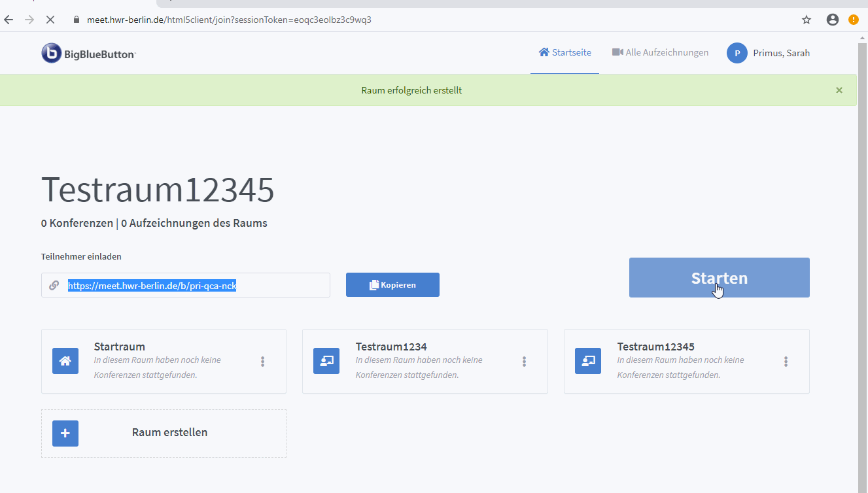Switch to Alle Aufzeichnungen
The width and height of the screenshot is (868, 493).
660,52
